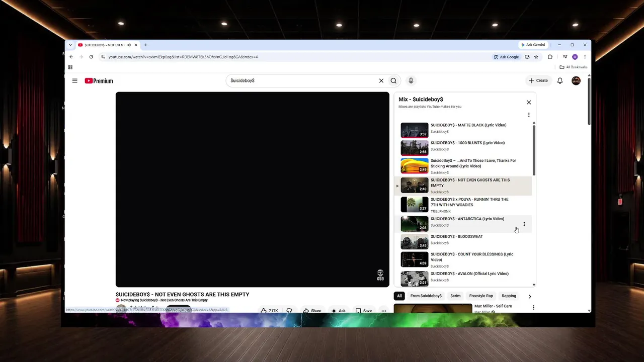Go to YouTube Premium home logo
Image resolution: width=644 pixels, height=362 pixels.
[x=99, y=80]
